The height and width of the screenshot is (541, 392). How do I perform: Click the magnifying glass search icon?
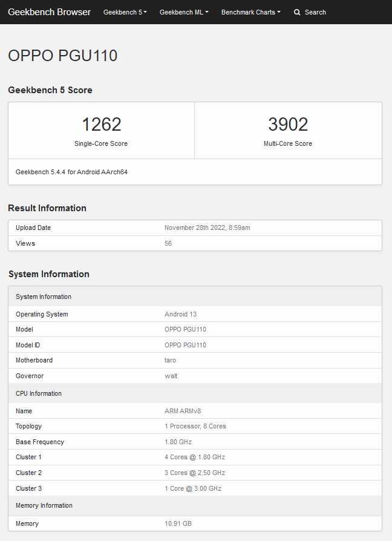click(x=297, y=12)
